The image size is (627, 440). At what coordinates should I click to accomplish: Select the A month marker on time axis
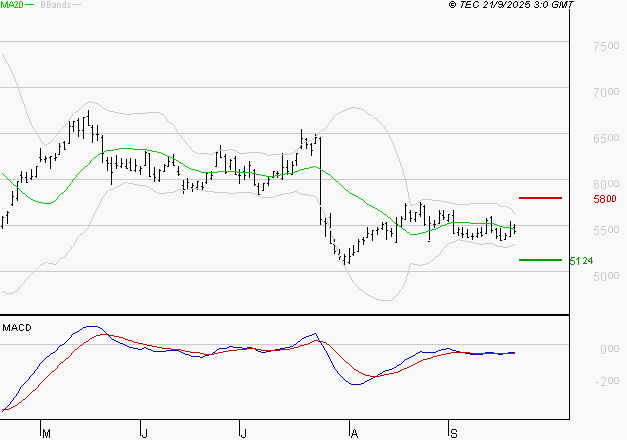pyautogui.click(x=352, y=433)
